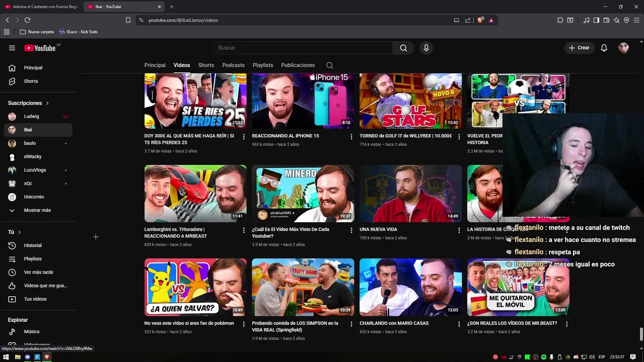Switch to the Adivina el Cantante browser tab
The width and height of the screenshot is (644, 362).
point(41,7)
